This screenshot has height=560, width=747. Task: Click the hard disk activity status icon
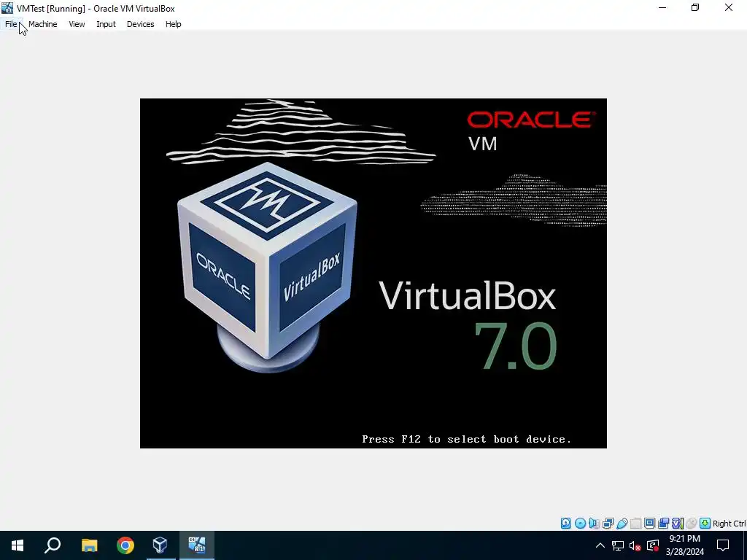tap(565, 524)
